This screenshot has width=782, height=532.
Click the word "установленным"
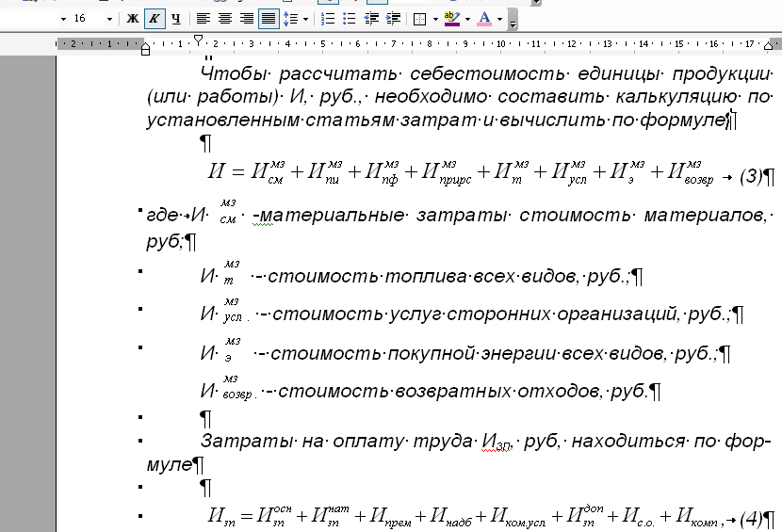pyautogui.click(x=223, y=121)
